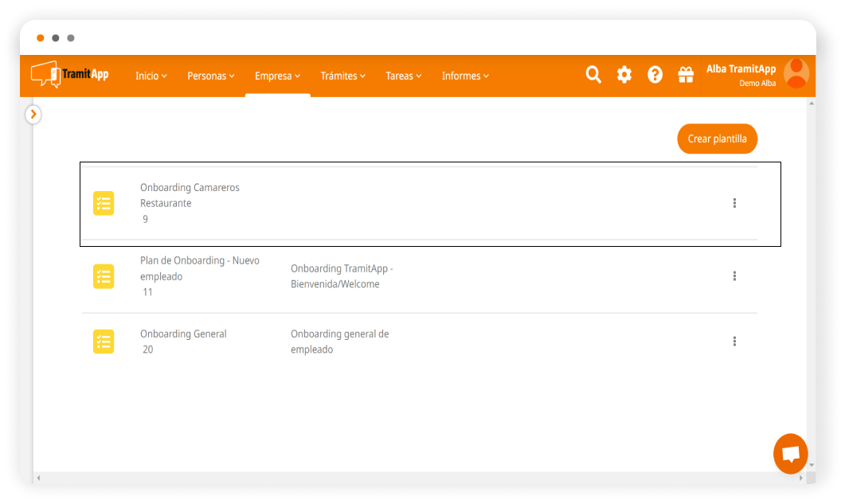This screenshot has width=845, height=504.
Task: Click the vertical scrollbar down arrow
Action: click(x=811, y=465)
